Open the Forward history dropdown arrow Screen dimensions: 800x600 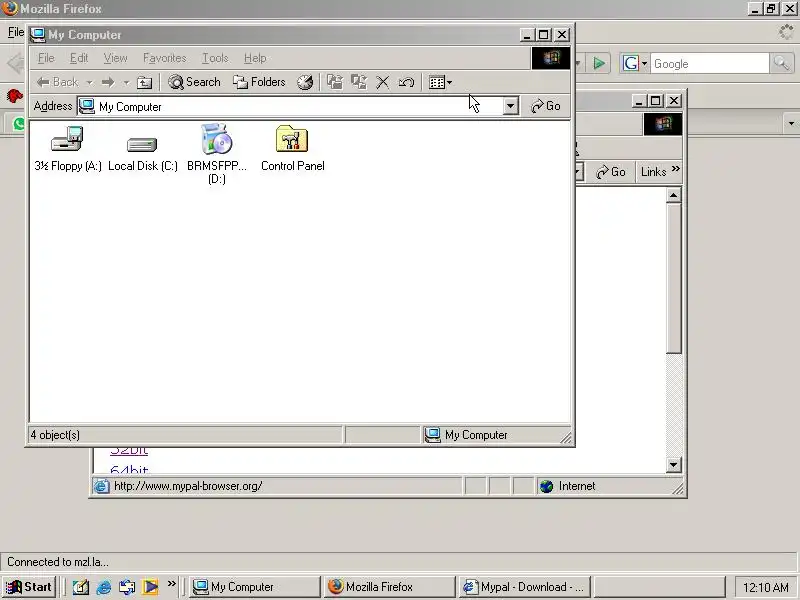pyautogui.click(x=126, y=82)
